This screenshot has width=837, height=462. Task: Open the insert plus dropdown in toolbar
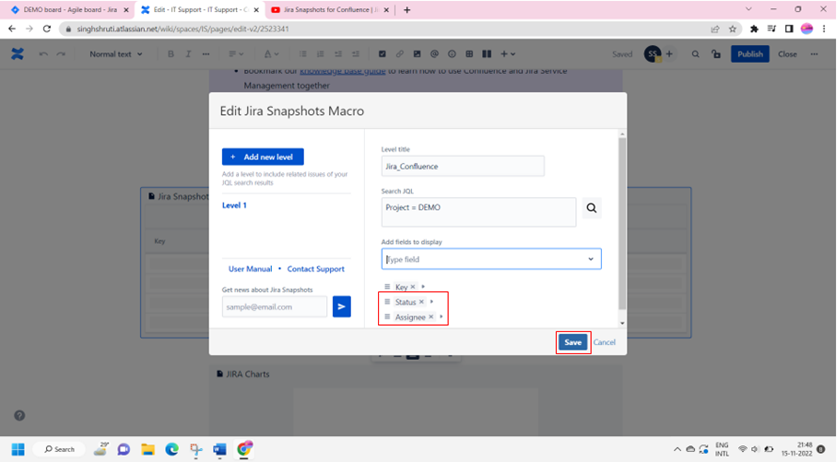pos(508,54)
